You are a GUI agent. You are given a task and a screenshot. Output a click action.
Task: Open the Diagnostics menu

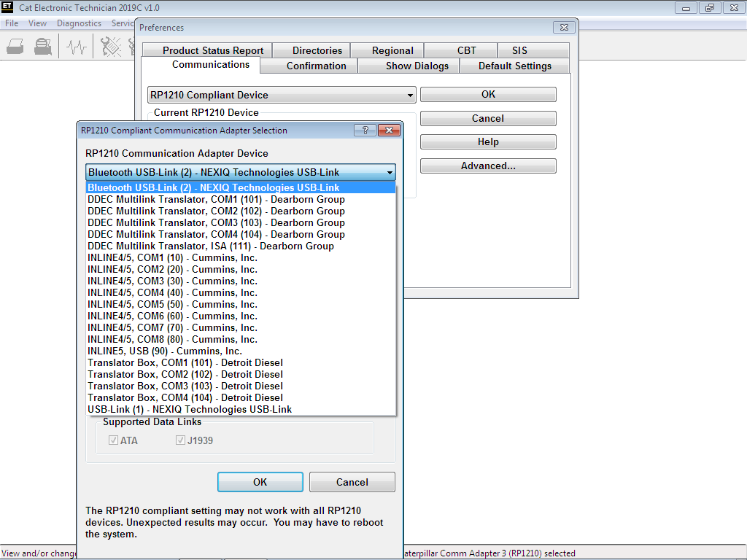pos(79,23)
